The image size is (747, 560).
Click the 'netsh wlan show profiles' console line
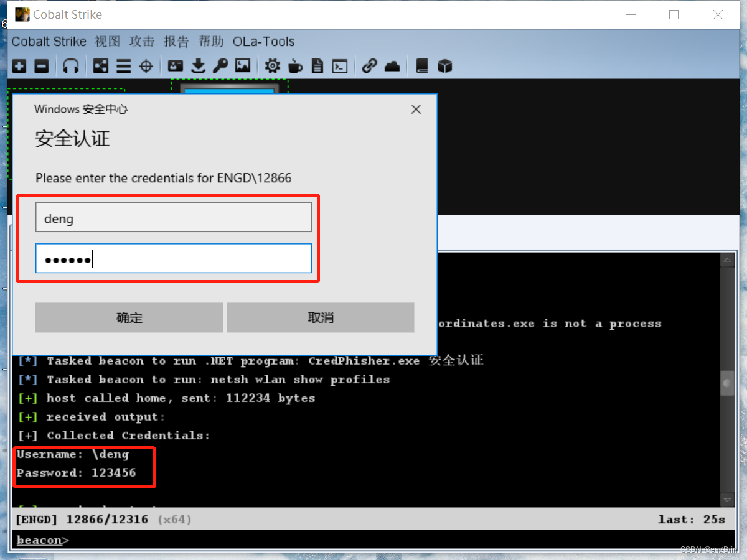[204, 380]
